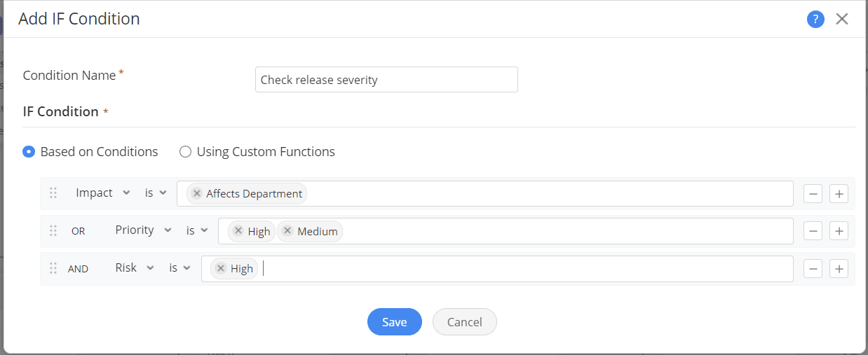Save the IF condition
Screen dimensions: 868x355
394,322
